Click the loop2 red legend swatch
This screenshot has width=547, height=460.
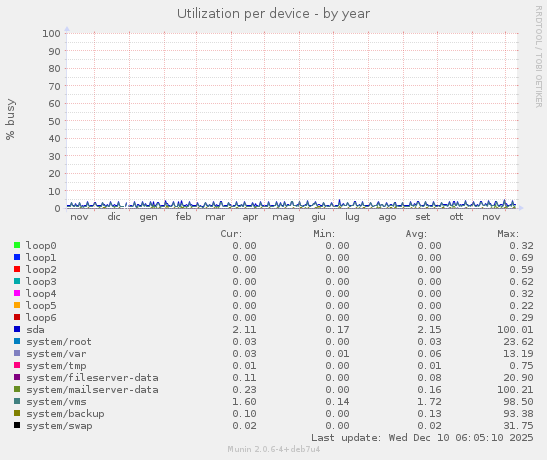point(17,269)
